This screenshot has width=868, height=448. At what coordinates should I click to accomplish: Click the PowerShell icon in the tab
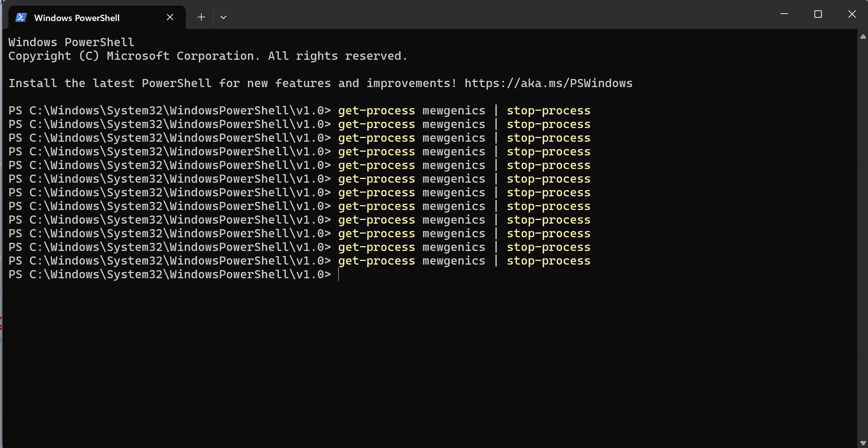coord(21,17)
